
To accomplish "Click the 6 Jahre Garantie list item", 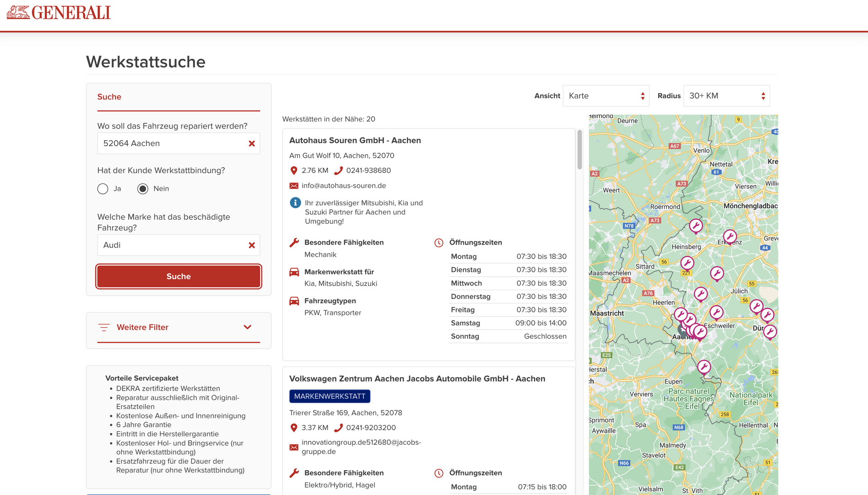I will tap(144, 425).
